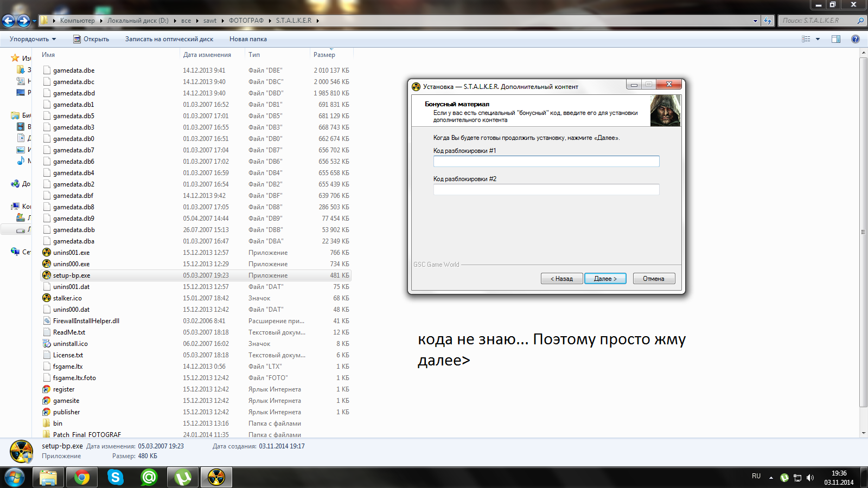The image size is (868, 488).
Task: Open Google Chrome from the taskbar
Action: (x=82, y=477)
